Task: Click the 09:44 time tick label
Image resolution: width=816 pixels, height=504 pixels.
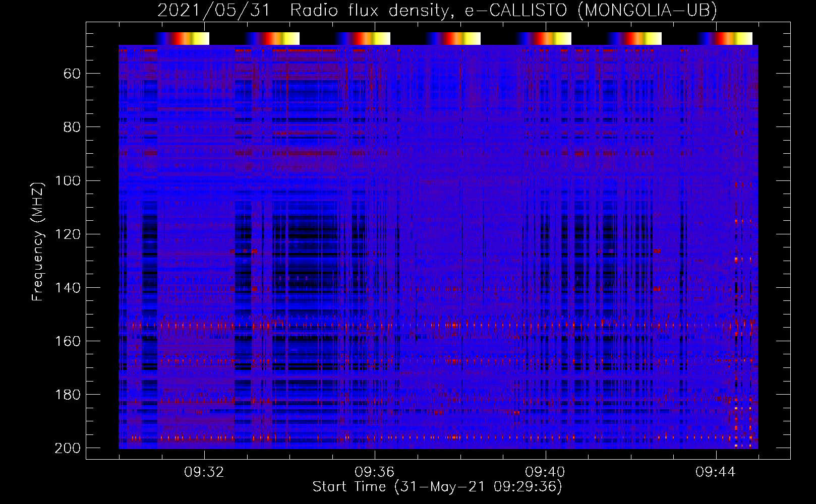Action: (x=716, y=472)
